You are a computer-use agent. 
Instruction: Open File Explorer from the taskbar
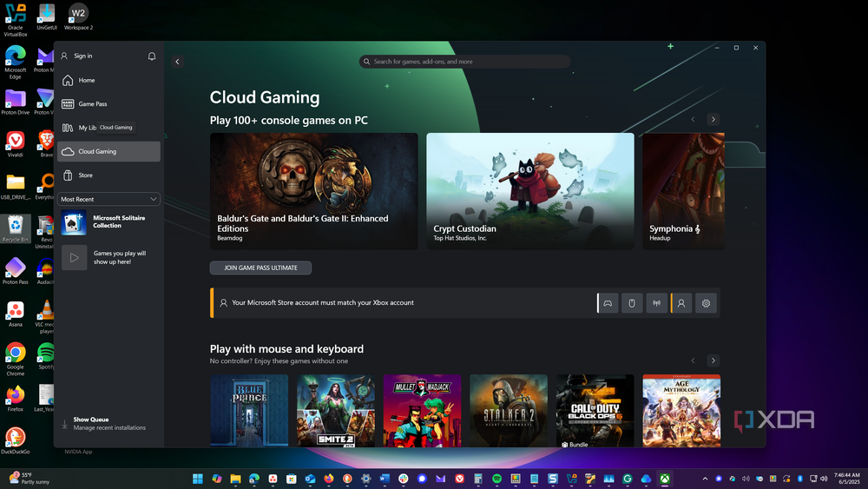click(235, 479)
